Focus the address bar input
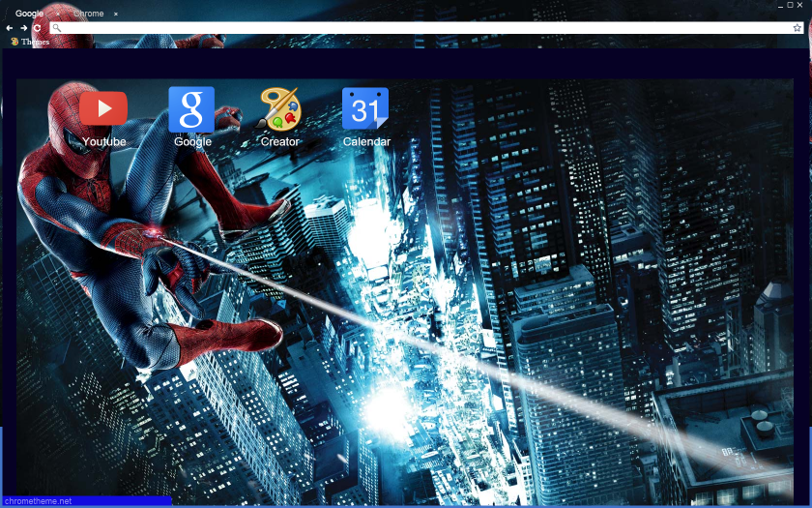 pyautogui.click(x=427, y=28)
